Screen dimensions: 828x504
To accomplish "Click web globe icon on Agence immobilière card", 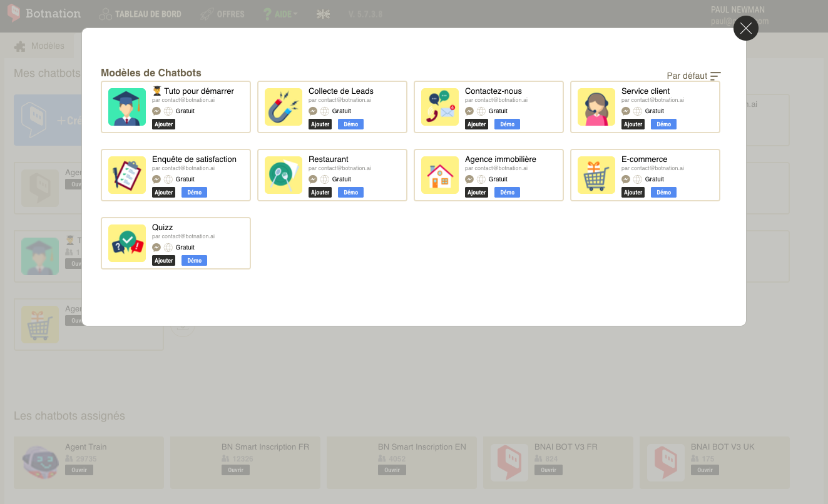I will (481, 179).
